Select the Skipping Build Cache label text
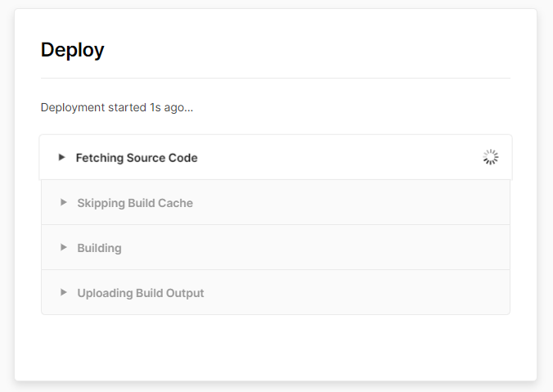 135,203
